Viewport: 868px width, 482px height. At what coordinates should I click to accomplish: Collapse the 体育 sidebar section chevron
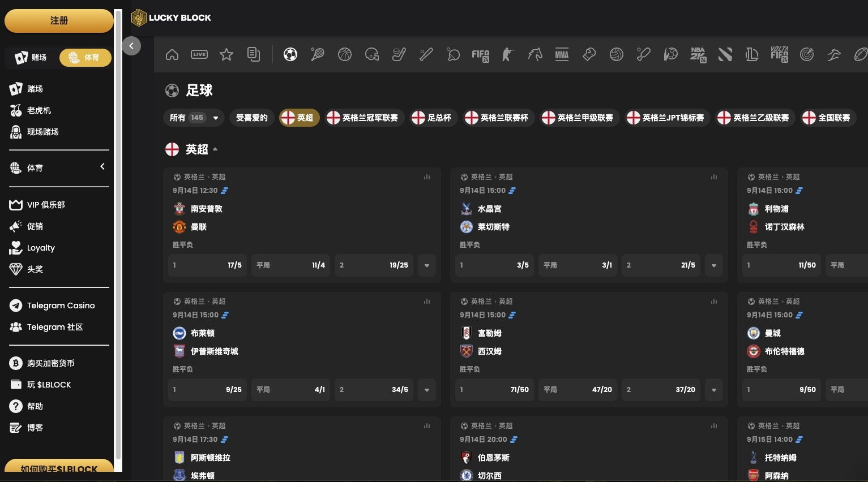click(102, 166)
